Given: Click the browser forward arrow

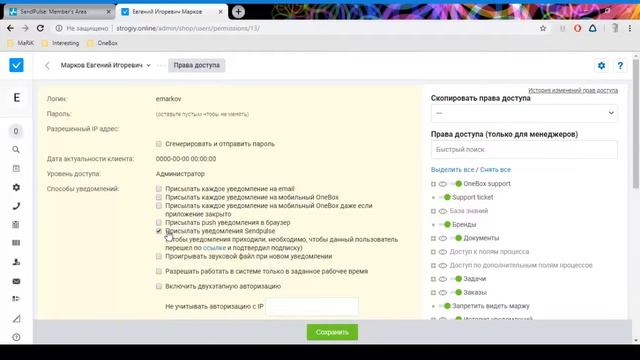Looking at the screenshot, I should click(x=25, y=28).
